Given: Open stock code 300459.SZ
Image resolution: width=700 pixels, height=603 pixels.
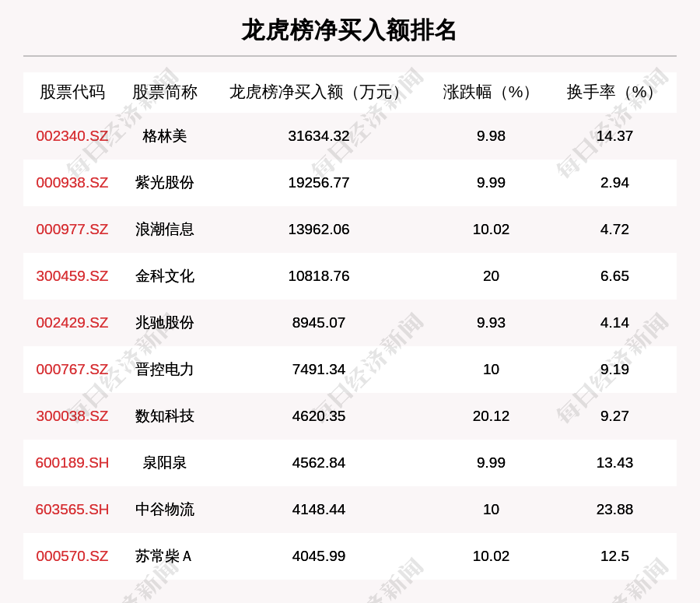Looking at the screenshot, I should click(72, 276).
